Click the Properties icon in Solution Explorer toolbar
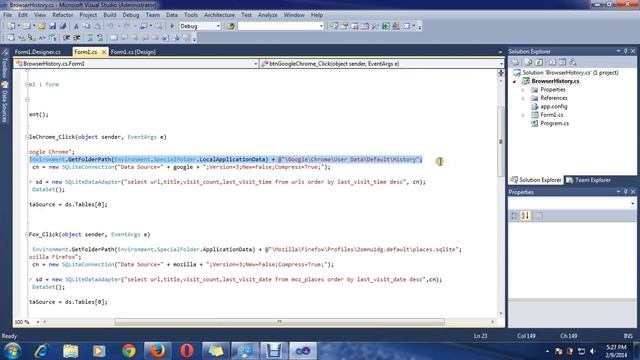The image size is (640, 360). [516, 62]
